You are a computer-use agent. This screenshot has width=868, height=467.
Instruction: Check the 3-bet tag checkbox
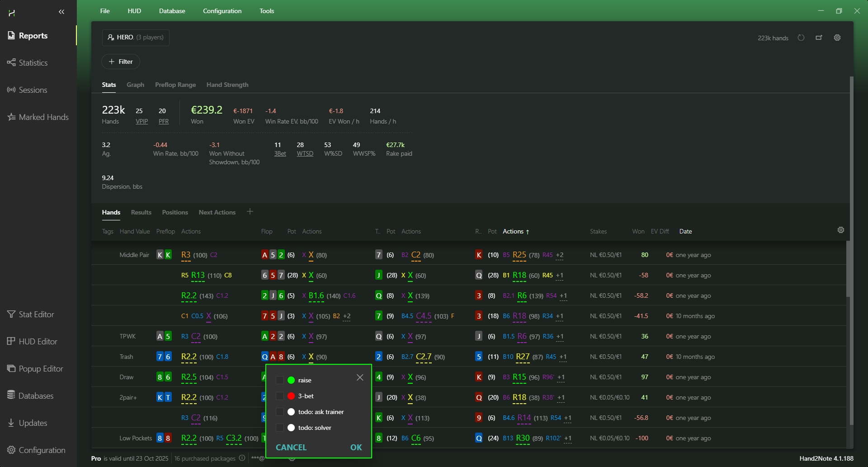coord(280,396)
